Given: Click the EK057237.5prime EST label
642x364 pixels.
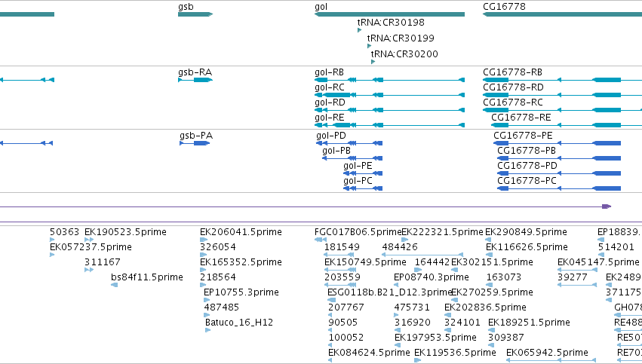Looking at the screenshot, I should point(91,247).
